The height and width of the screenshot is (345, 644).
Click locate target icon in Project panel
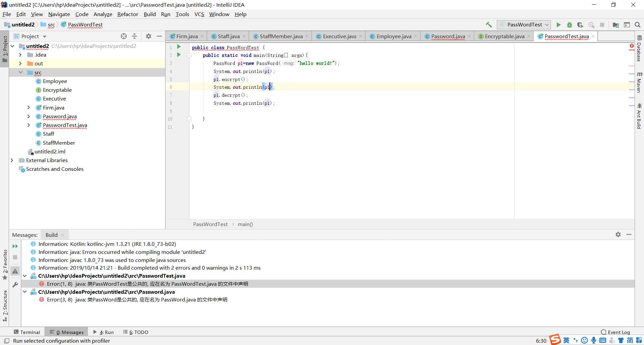124,36
